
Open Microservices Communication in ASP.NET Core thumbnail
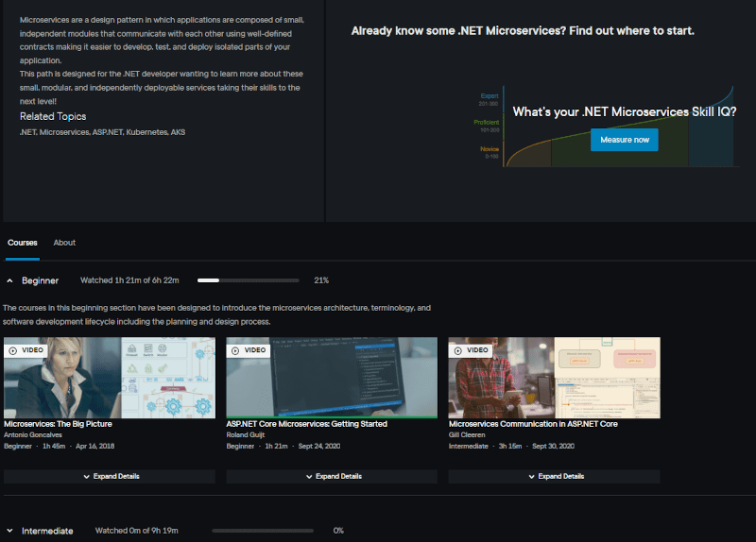tap(554, 378)
